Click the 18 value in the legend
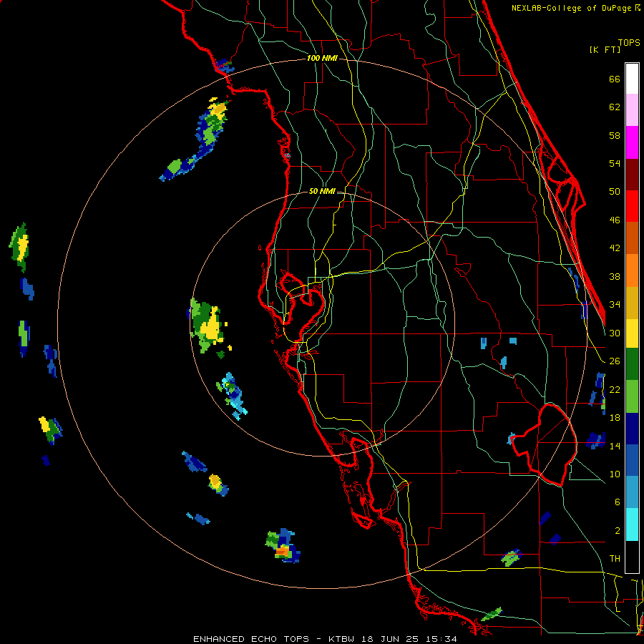The width and height of the screenshot is (644, 644). click(x=615, y=418)
